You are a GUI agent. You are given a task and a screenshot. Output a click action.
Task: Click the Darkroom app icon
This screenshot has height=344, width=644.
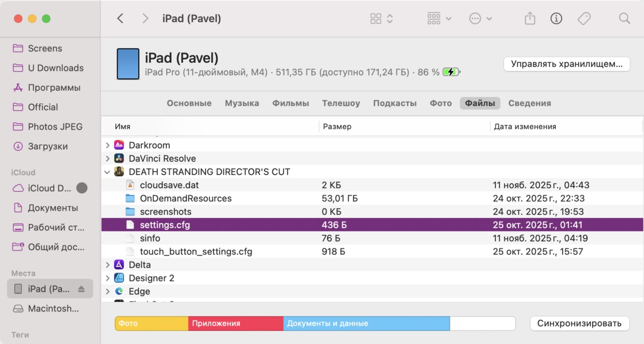click(x=119, y=145)
